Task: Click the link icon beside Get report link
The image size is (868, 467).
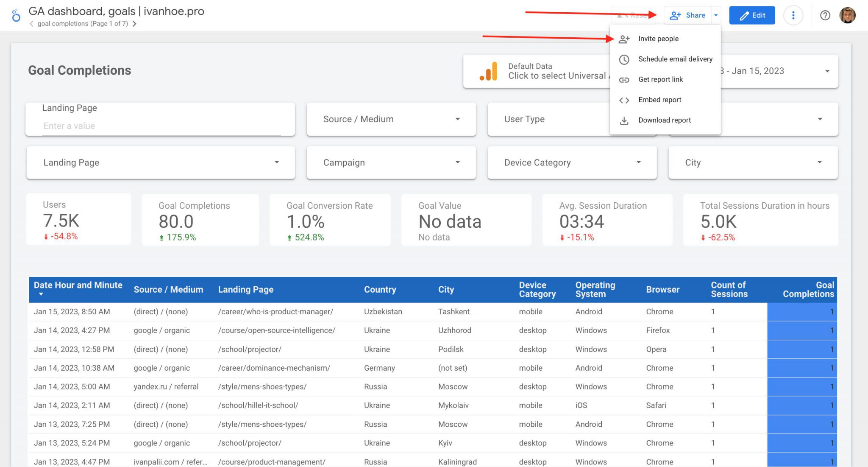Action: tap(624, 79)
